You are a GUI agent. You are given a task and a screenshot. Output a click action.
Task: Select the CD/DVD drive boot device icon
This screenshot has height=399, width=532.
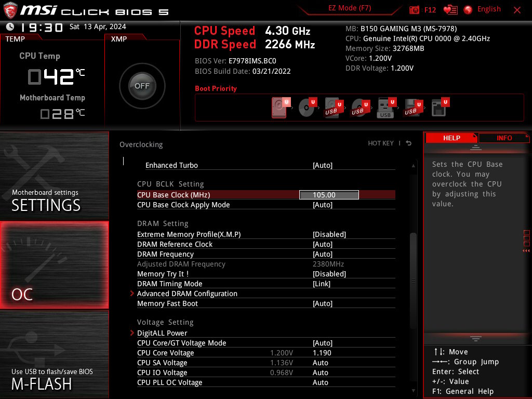pos(308,107)
